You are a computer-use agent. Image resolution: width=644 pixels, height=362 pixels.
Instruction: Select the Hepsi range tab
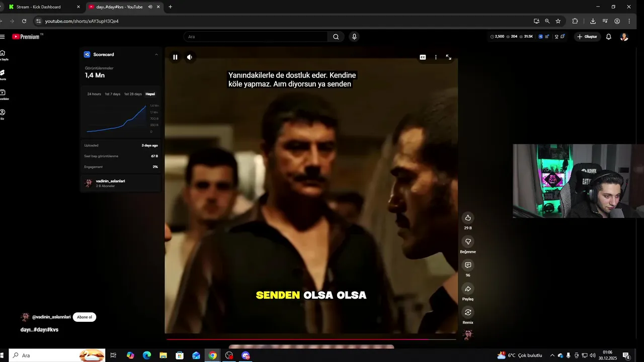[150, 94]
